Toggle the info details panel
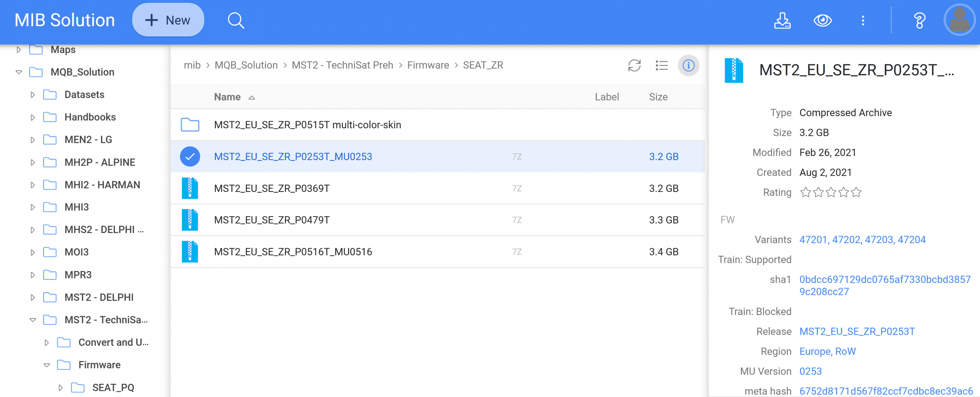The height and width of the screenshot is (397, 980). [x=688, y=66]
